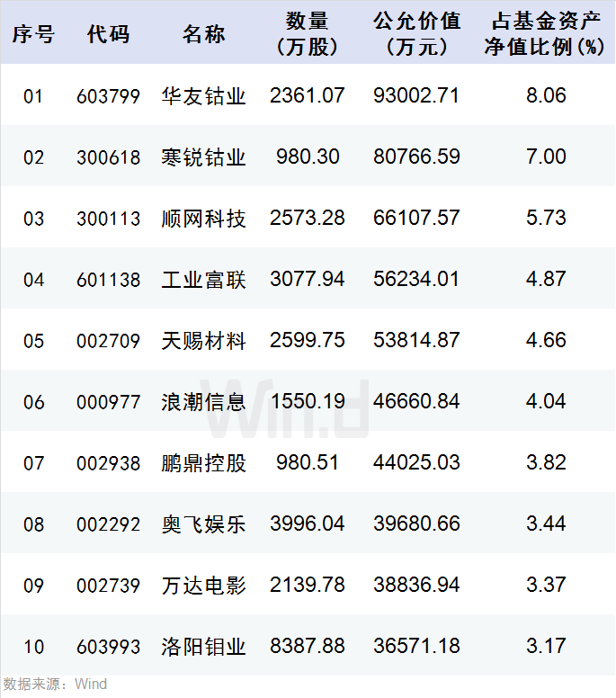This screenshot has height=698, width=616.
Task: Click ratio value 8.06
Action: click(546, 95)
